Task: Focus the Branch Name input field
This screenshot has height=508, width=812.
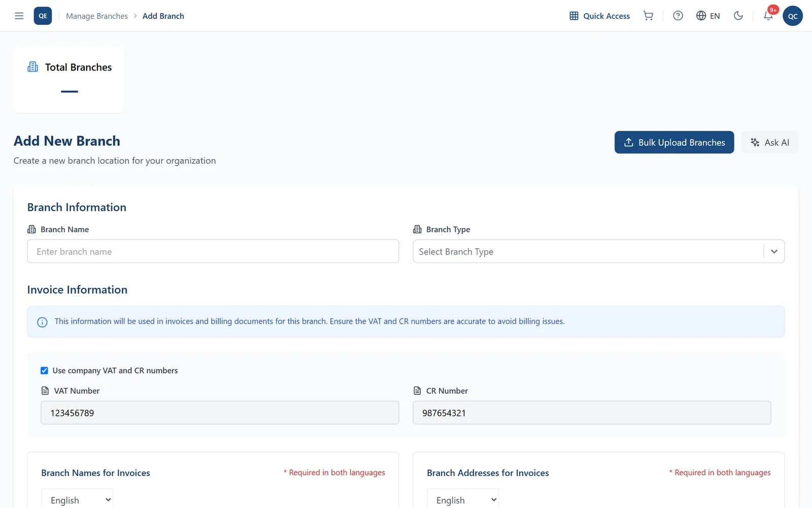Action: [x=213, y=251]
